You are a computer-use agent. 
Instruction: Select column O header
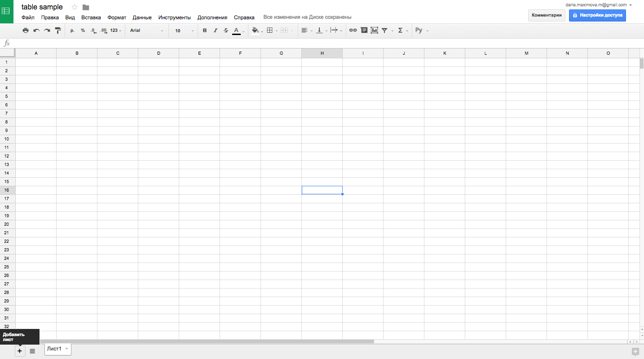tap(608, 53)
